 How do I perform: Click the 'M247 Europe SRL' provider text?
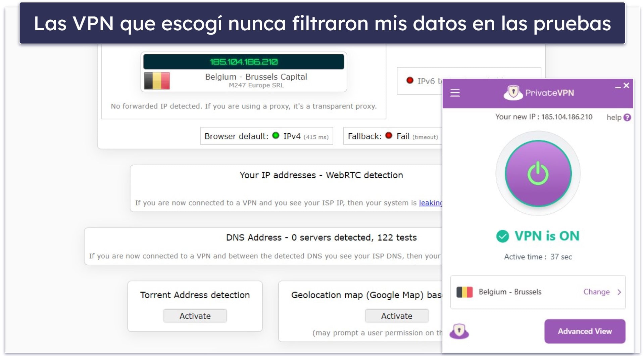point(256,85)
